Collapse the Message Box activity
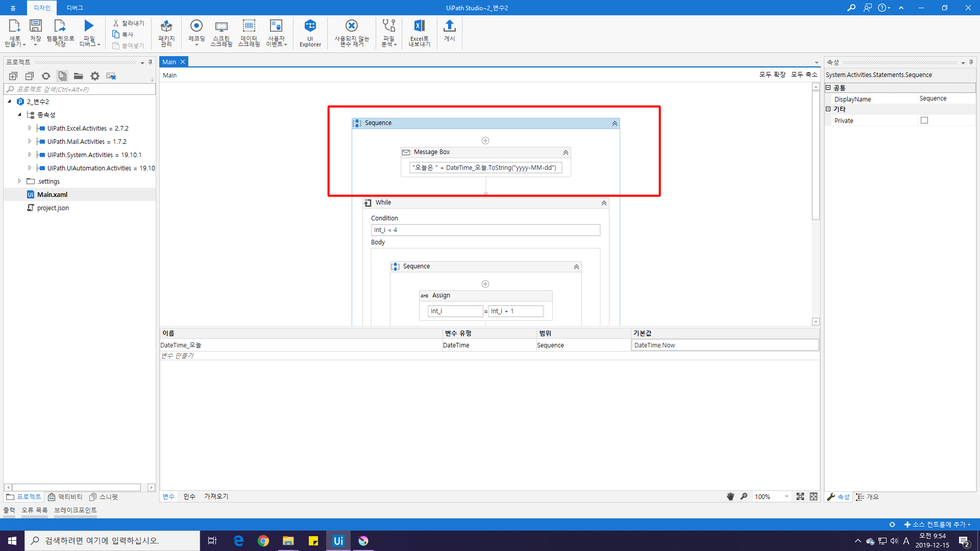The image size is (980, 551). (566, 153)
